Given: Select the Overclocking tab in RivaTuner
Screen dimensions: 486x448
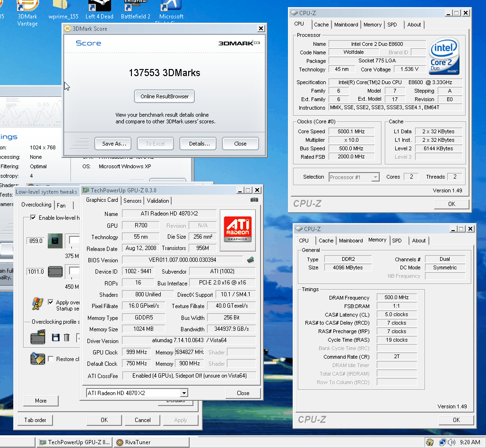Looking at the screenshot, I should [36, 205].
